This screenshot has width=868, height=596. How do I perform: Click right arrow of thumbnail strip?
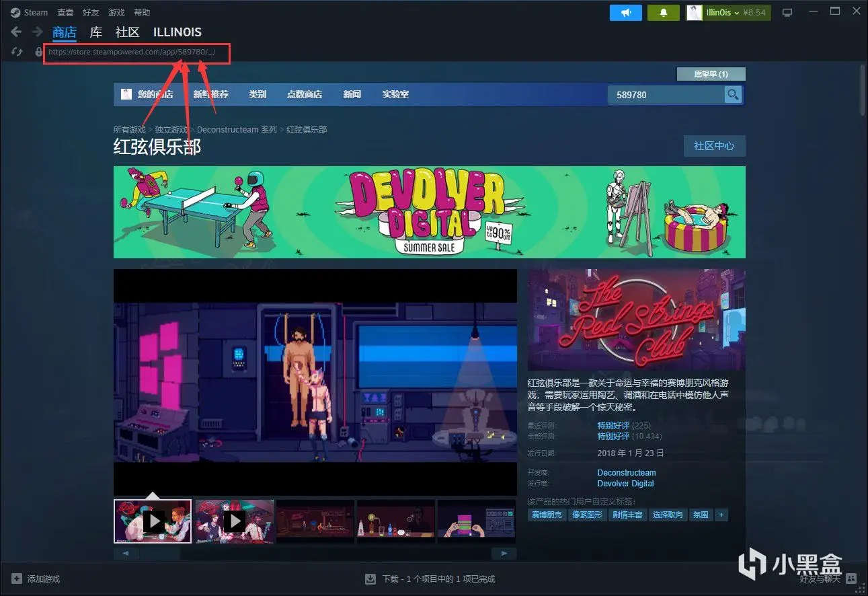[x=504, y=554]
